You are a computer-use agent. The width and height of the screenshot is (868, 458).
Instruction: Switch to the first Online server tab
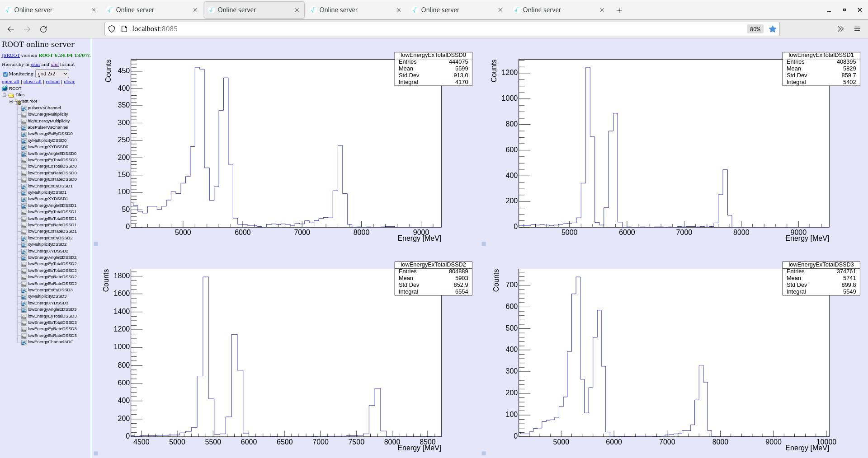click(x=33, y=10)
